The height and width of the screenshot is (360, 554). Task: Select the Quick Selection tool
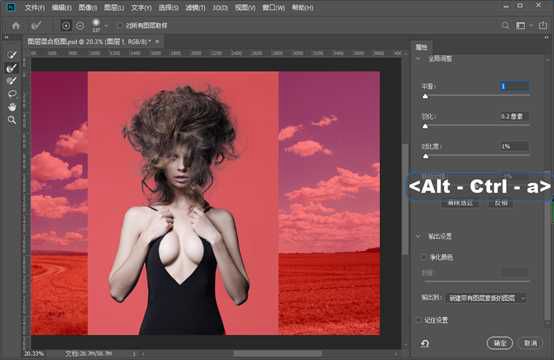[x=12, y=54]
